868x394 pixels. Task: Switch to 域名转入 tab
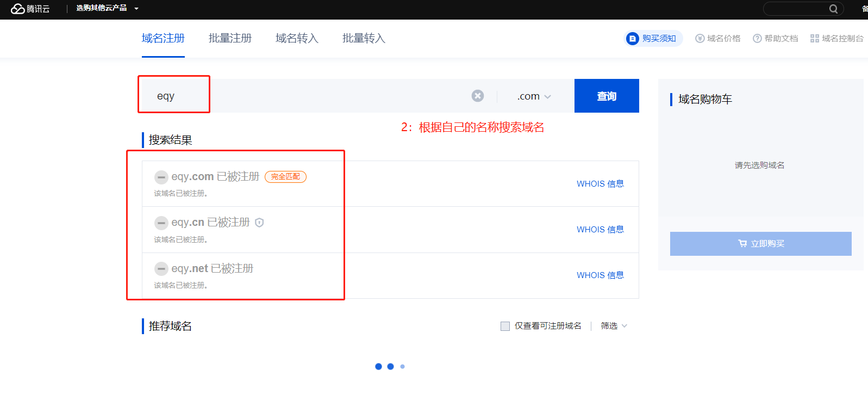(297, 38)
